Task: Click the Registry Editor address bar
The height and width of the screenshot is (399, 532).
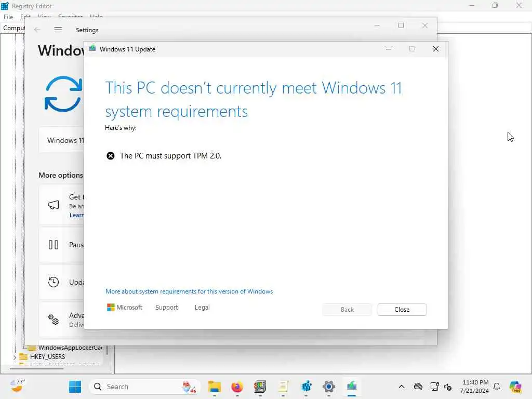Action: coord(265,28)
